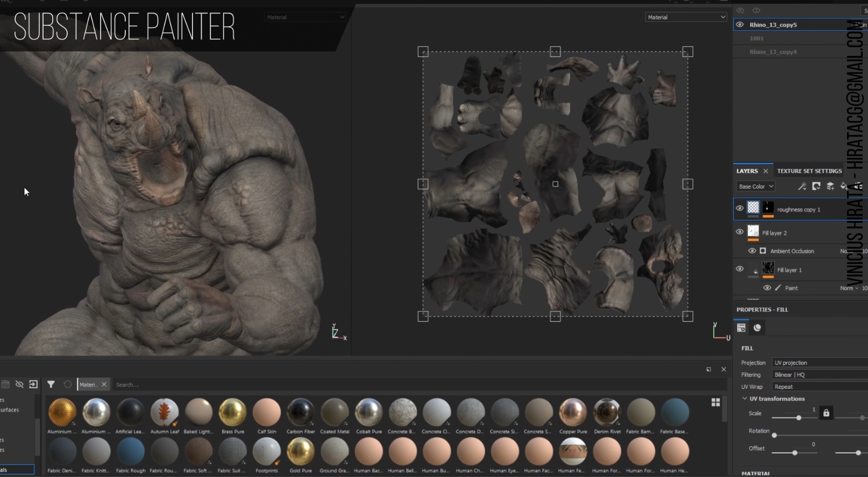Open the UV Wrap Repeat dropdown
The width and height of the screenshot is (868, 477).
[820, 387]
